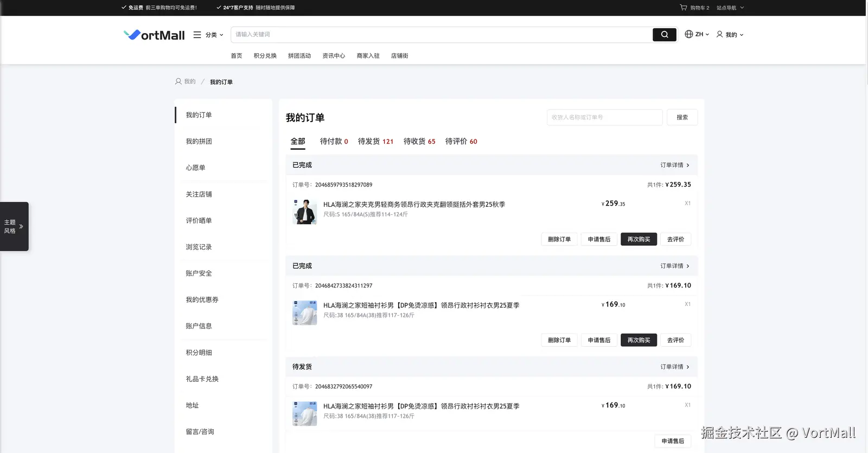Switch to 待评价 60 tab
Screen dimensions: 868x453
(461, 142)
